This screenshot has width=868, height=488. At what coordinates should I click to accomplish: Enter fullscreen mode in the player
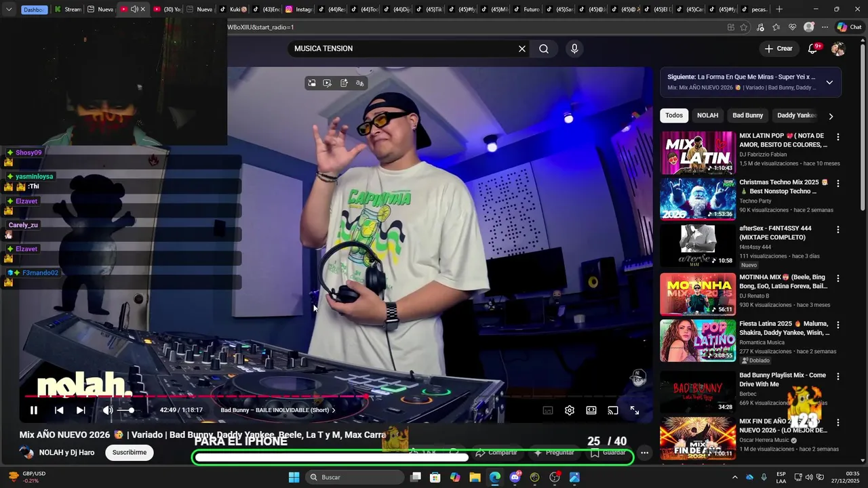pyautogui.click(x=635, y=410)
